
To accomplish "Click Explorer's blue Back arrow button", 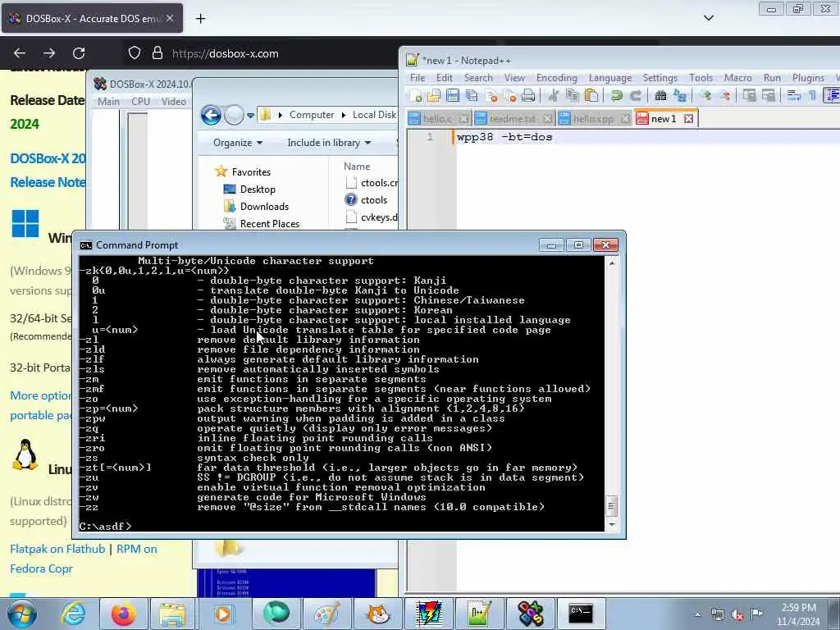I will coord(211,115).
